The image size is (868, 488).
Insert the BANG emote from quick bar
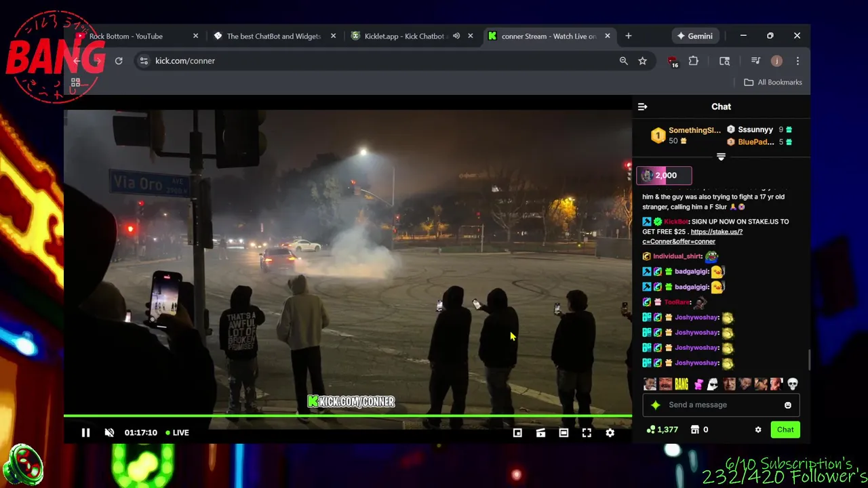click(x=682, y=384)
